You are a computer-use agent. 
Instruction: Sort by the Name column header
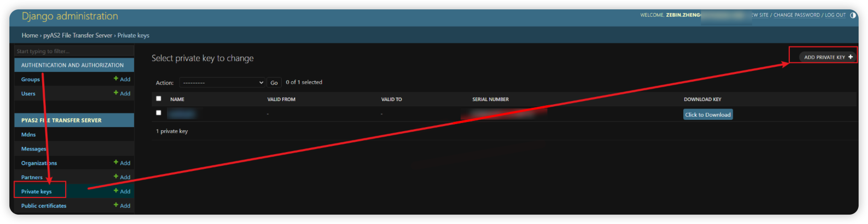tap(177, 99)
